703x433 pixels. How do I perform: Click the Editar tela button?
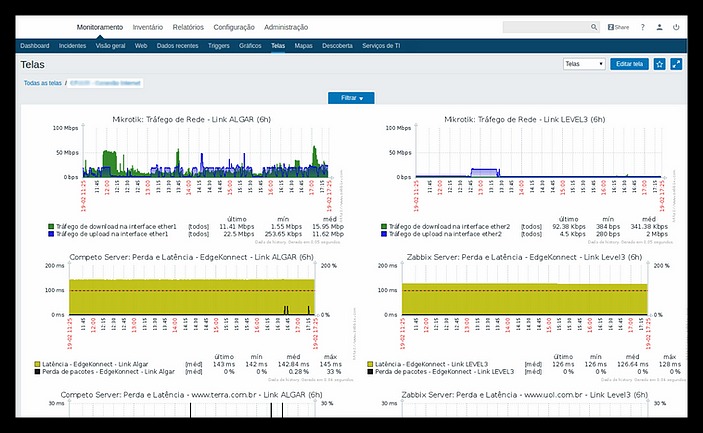628,64
